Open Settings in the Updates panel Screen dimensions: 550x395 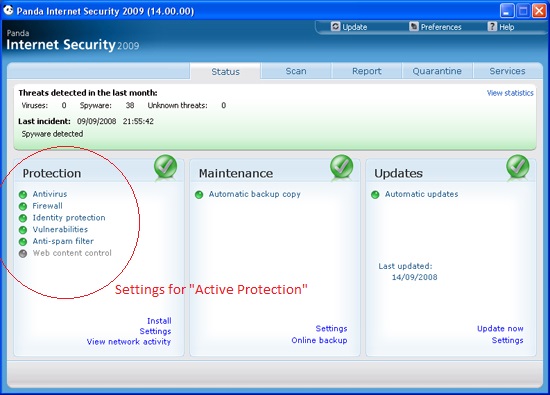click(x=508, y=340)
